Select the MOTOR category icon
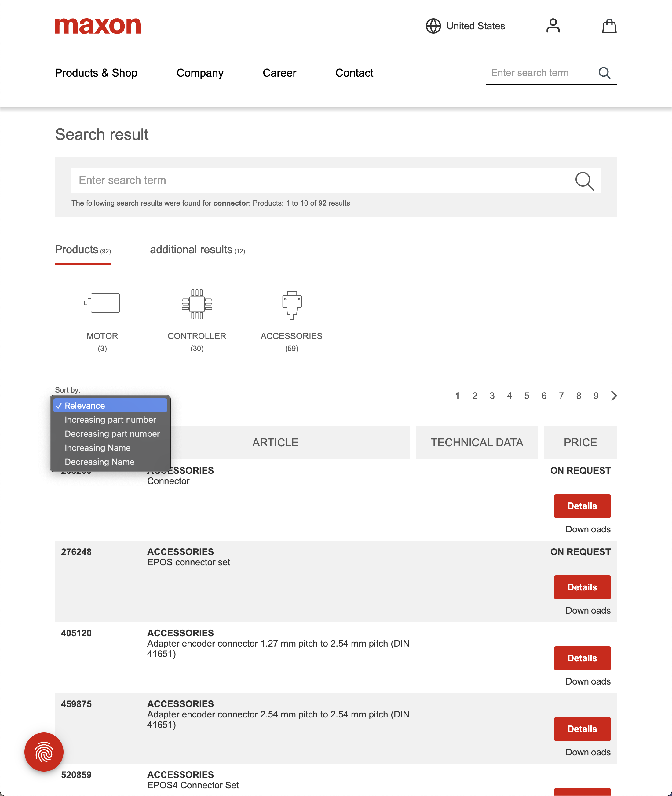This screenshot has height=796, width=672. (x=102, y=303)
